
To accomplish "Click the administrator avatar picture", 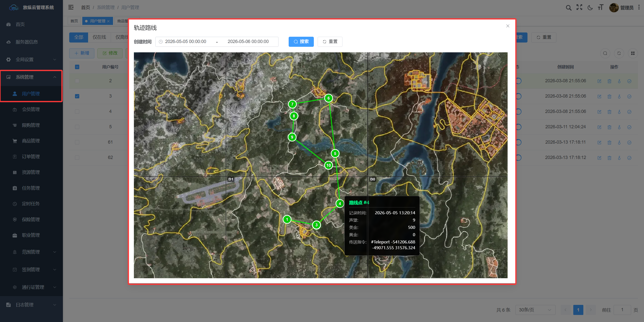I will tap(614, 8).
